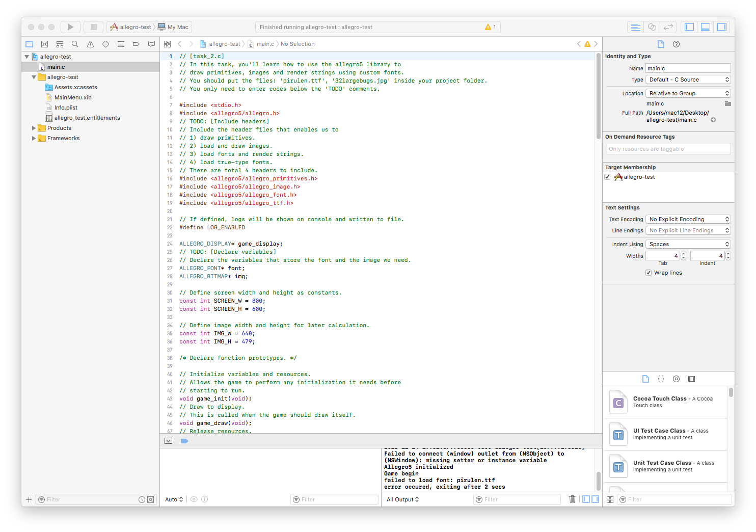Add a new file with plus button
This screenshot has width=756, height=532.
coord(29,499)
